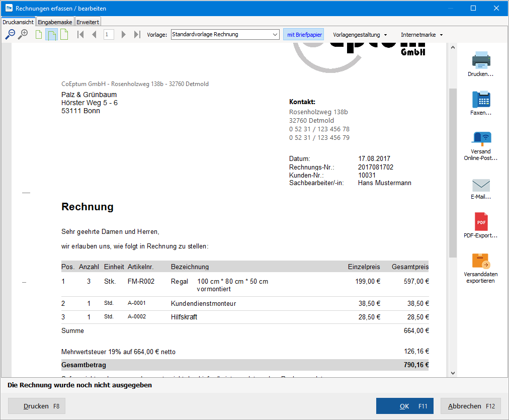Switch to the Erweitert tab

pos(88,22)
